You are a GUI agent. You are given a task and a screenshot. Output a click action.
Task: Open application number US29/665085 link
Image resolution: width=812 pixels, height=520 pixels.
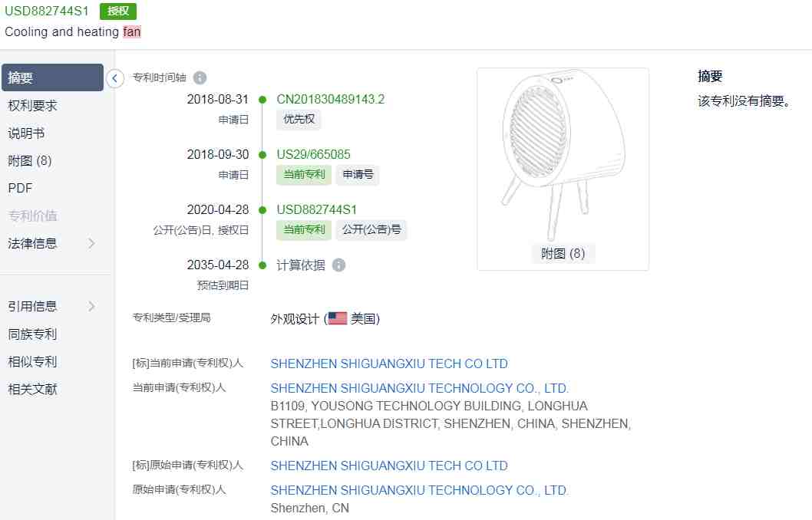coord(313,155)
